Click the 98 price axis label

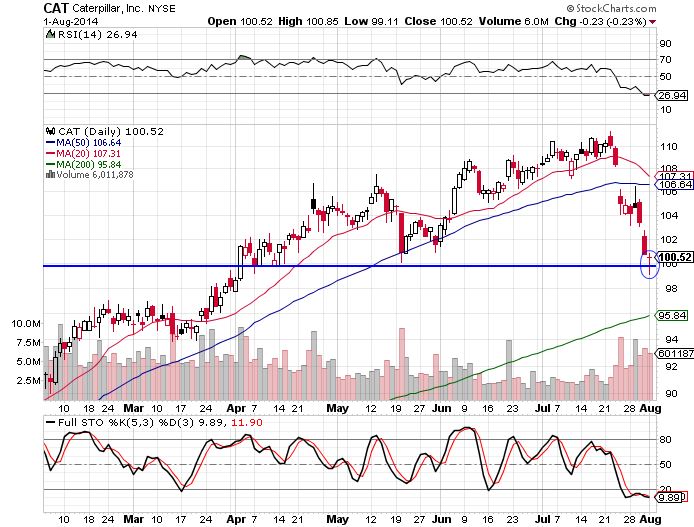click(671, 289)
